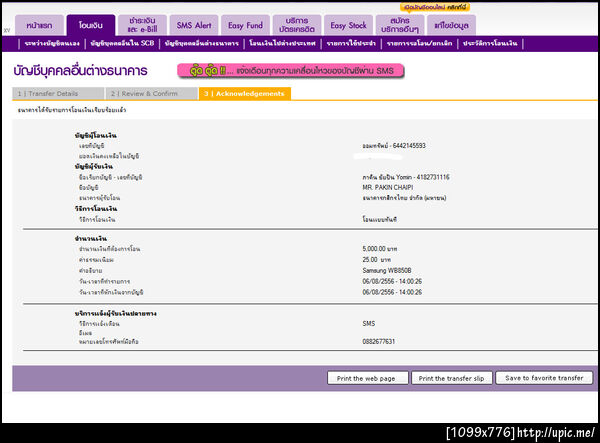This screenshot has width=600, height=443.
Task: Open the หน้าแรก home tab
Action: (x=39, y=25)
